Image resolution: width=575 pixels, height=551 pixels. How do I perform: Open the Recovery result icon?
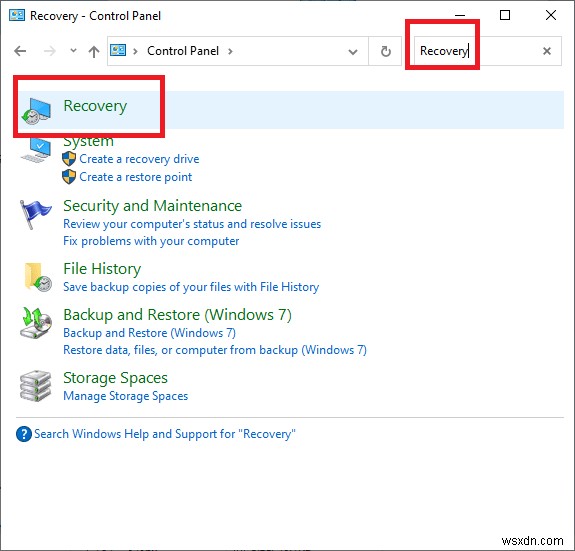tap(36, 111)
